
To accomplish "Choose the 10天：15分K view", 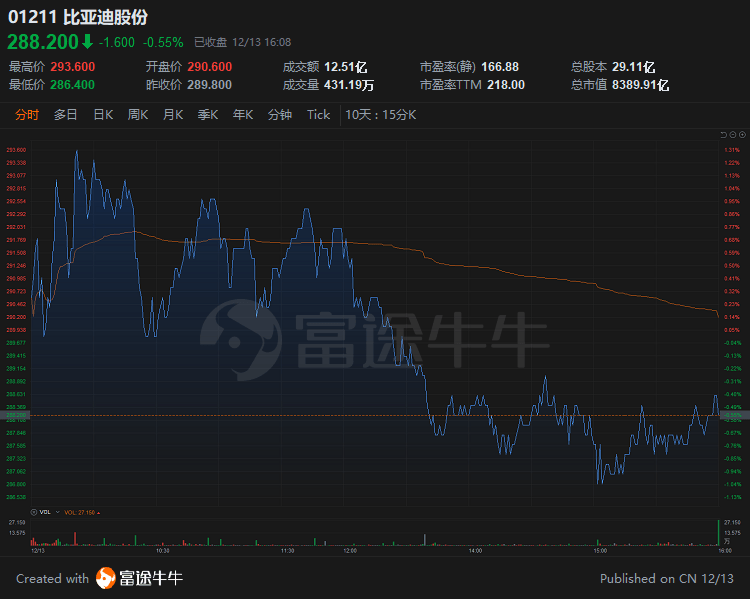I will point(381,115).
